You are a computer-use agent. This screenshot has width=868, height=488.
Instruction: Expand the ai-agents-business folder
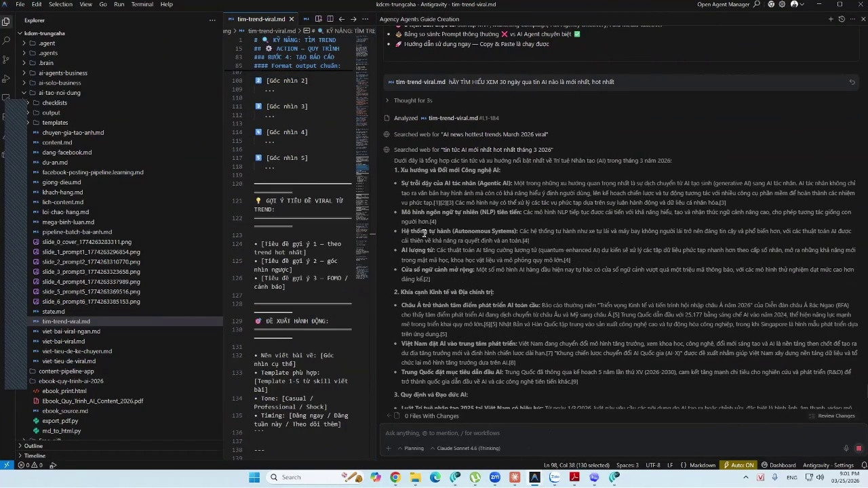click(x=63, y=73)
